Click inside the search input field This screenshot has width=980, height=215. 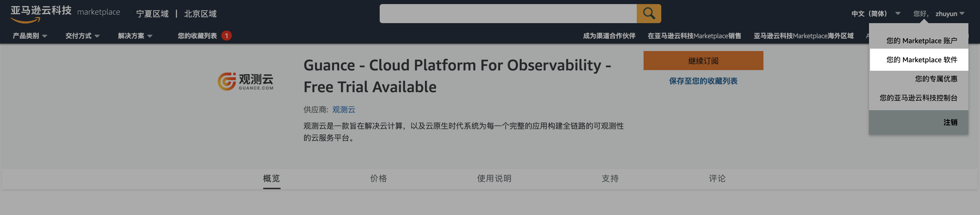coord(508,14)
